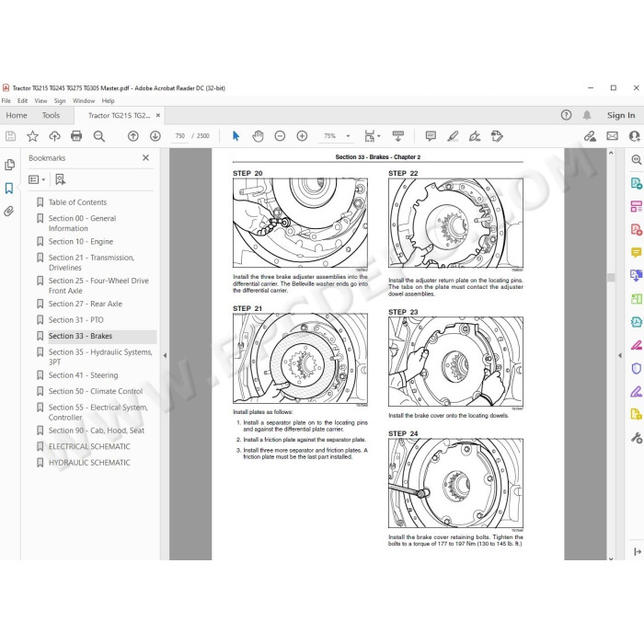This screenshot has height=644, width=644.
Task: Open help question mark icon
Action: pos(566,115)
